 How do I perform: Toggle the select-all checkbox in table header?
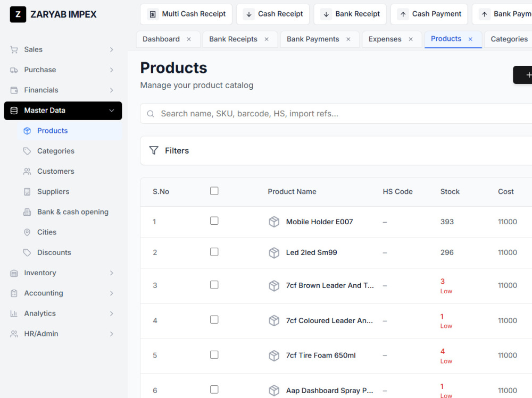click(x=214, y=191)
